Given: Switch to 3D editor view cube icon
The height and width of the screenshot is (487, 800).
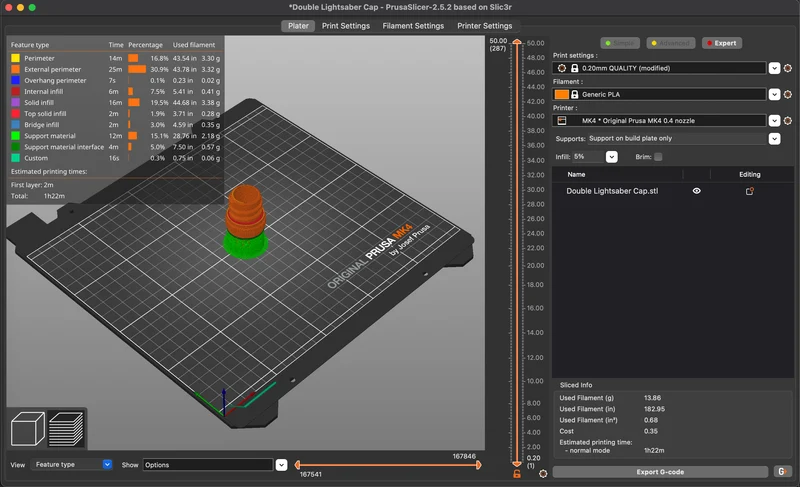Looking at the screenshot, I should pos(28,429).
